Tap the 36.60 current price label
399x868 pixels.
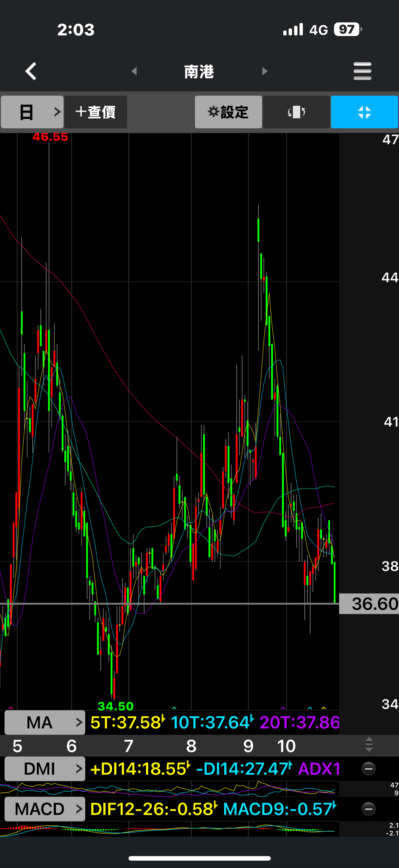tap(369, 604)
